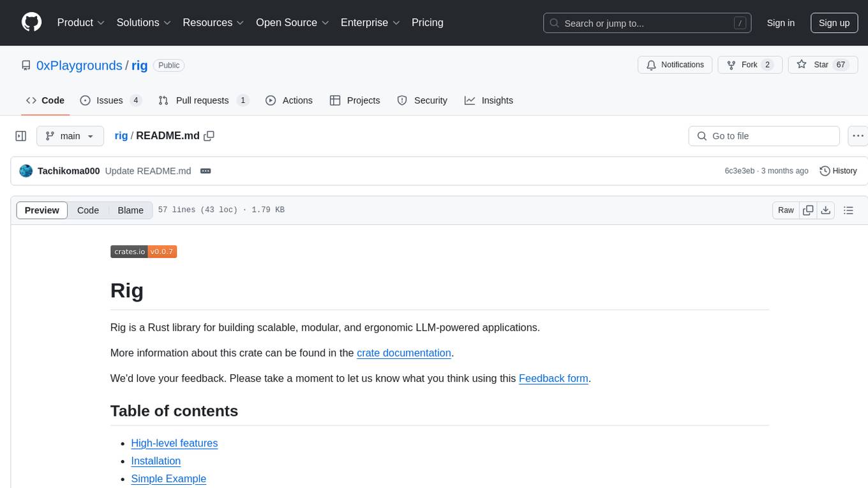868x488 pixels.
Task: Switch to the Projects tab
Action: point(355,100)
